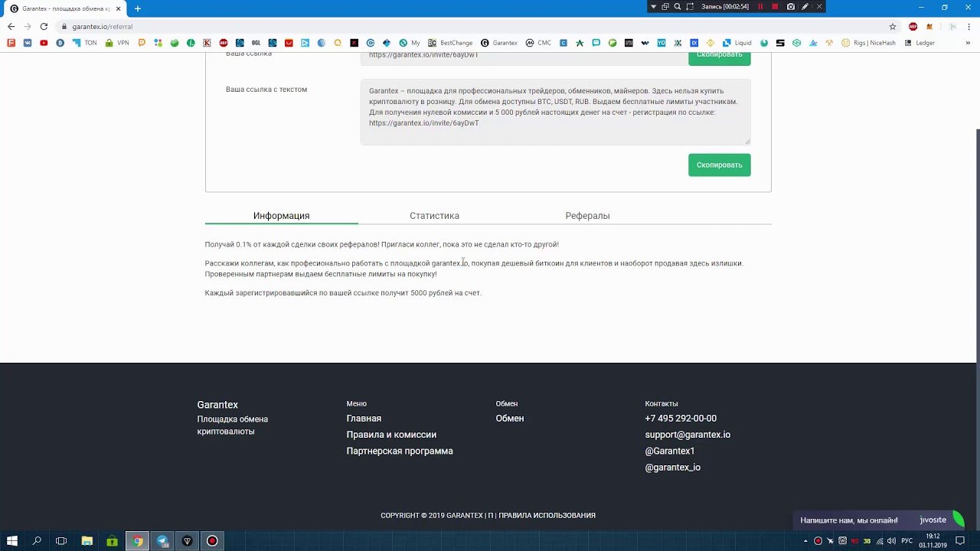Open the Liquid bookmark
980x551 pixels.
point(737,43)
